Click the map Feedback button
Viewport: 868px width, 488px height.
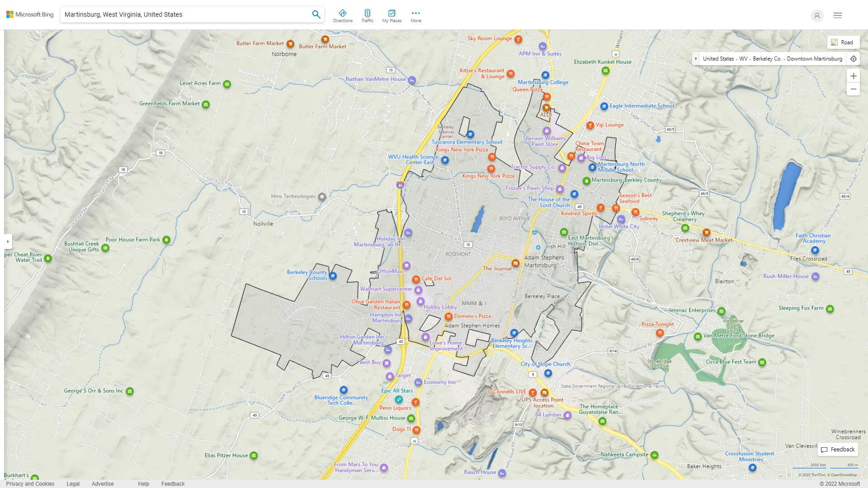coord(838,449)
